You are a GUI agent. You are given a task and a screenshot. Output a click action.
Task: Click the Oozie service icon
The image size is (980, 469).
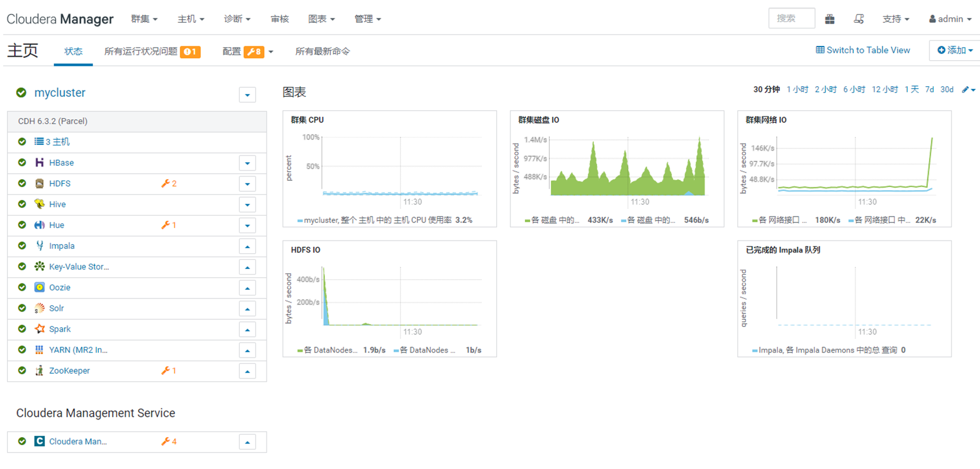pyautogui.click(x=39, y=287)
